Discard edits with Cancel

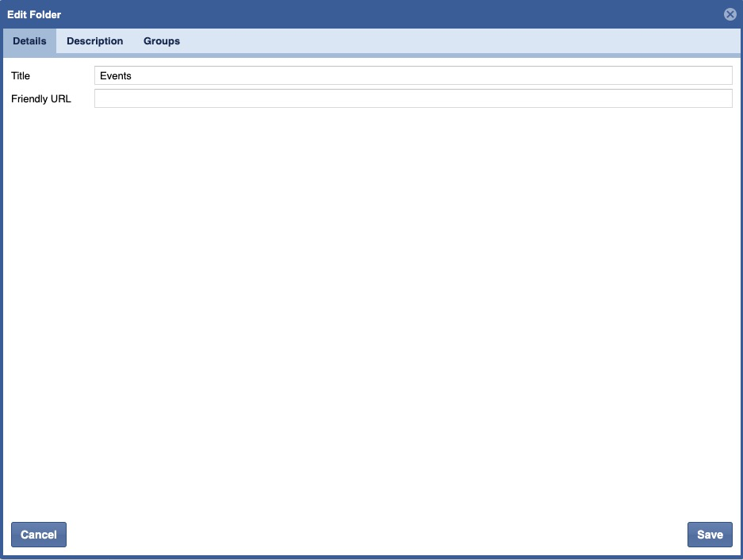[39, 535]
